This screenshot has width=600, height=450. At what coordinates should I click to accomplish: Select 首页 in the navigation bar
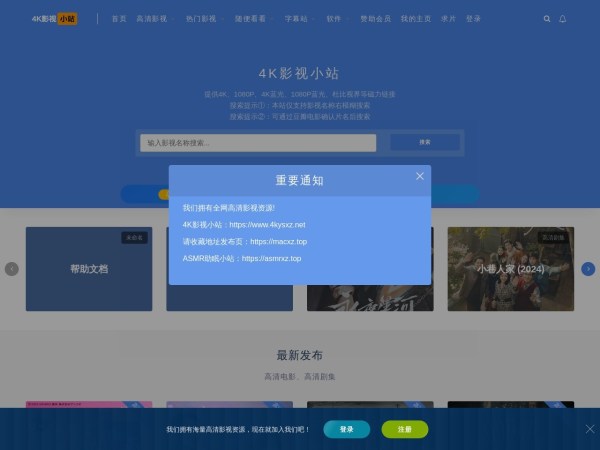pyautogui.click(x=119, y=19)
